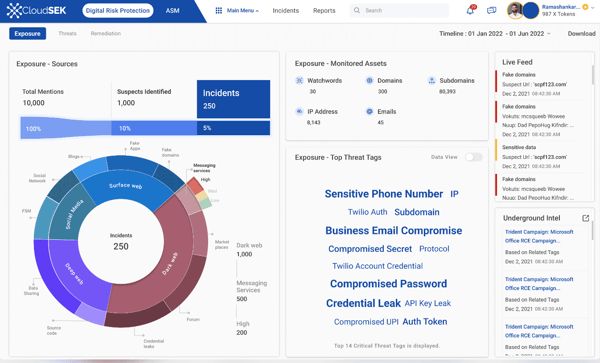Open the Timeline date range dropdown
The image size is (600, 363).
[x=495, y=34]
